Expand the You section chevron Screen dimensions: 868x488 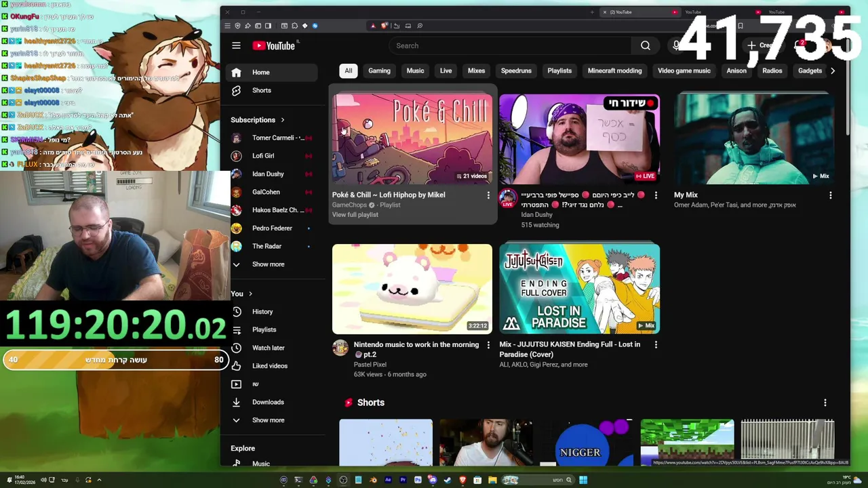tap(250, 293)
